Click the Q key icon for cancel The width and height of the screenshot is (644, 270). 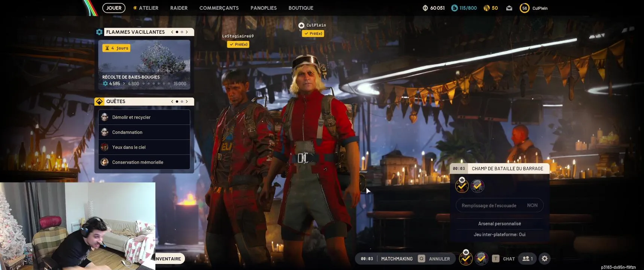tap(422, 259)
